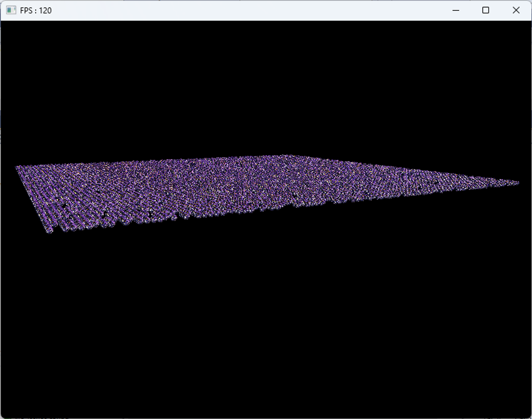Screen dimensions: 532x419
Task: Close the FPS : 120 window
Action: pos(516,10)
